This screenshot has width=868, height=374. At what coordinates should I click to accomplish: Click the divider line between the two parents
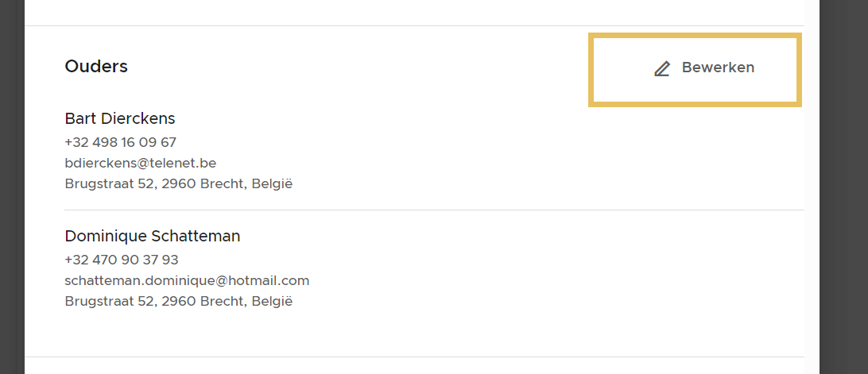[x=434, y=210]
